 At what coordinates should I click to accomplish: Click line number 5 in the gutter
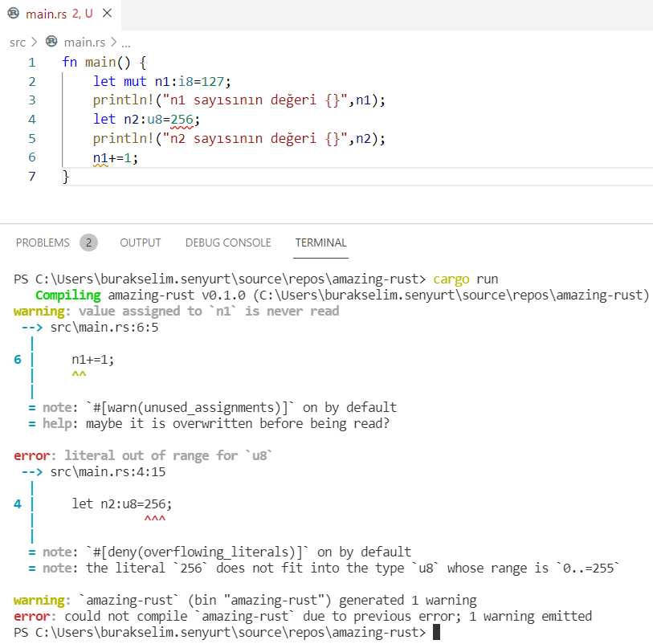pyautogui.click(x=32, y=139)
